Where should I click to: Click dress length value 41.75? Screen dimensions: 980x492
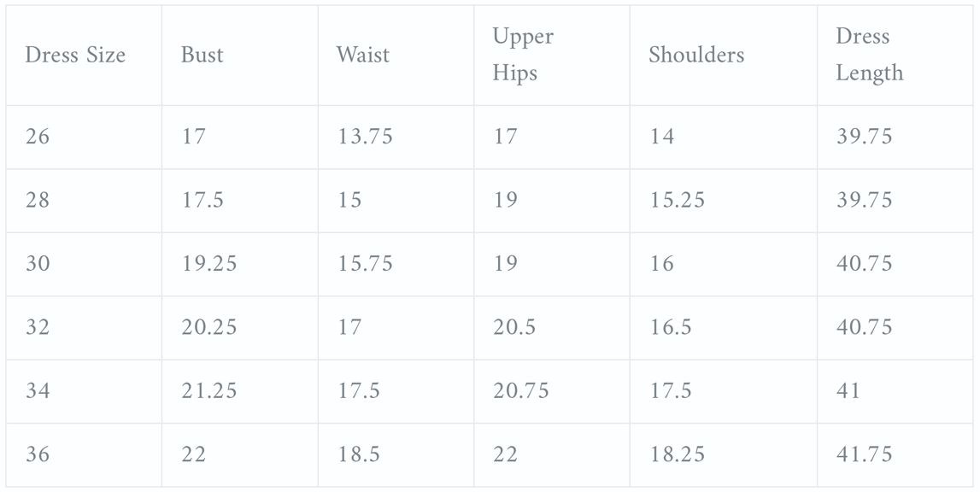864,454
